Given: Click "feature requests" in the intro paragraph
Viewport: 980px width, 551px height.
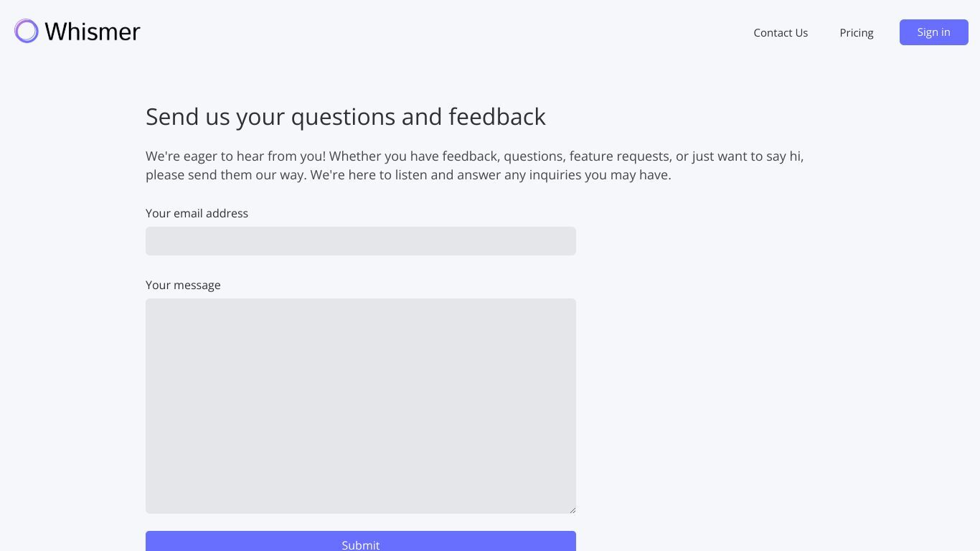Looking at the screenshot, I should click(620, 156).
